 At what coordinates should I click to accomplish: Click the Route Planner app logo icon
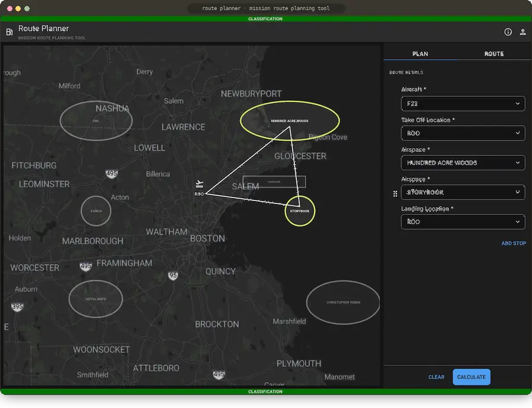(9, 32)
